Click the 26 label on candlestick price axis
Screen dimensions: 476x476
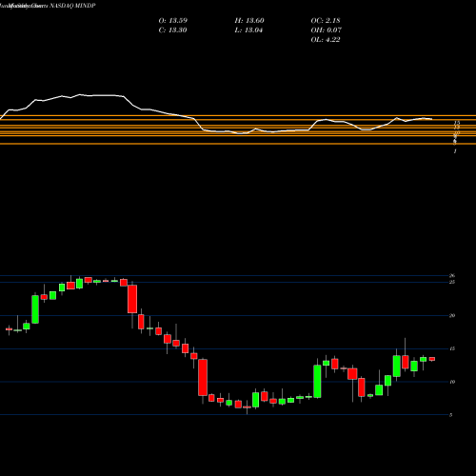452,275
